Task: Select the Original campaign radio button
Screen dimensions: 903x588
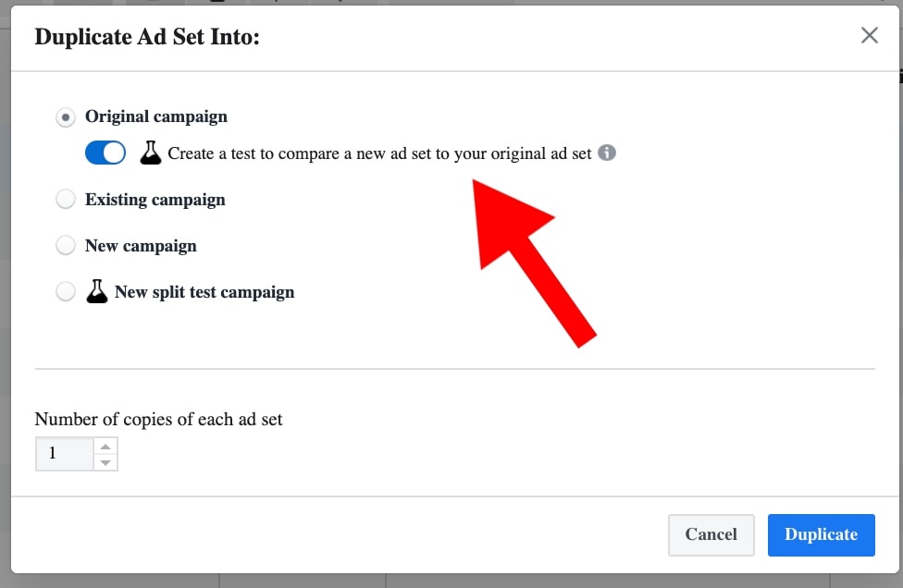Action: point(66,117)
